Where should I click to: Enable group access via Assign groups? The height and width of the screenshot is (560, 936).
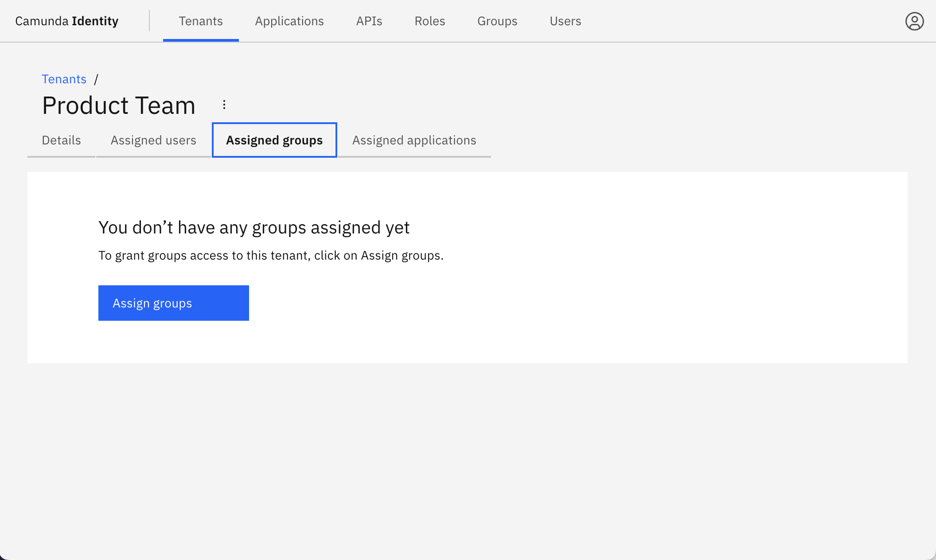tap(173, 303)
